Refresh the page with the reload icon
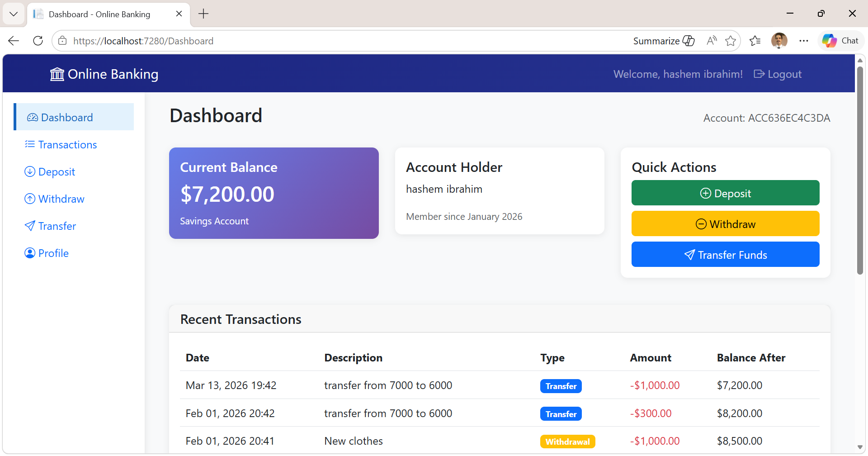This screenshot has height=456, width=868. click(x=38, y=41)
